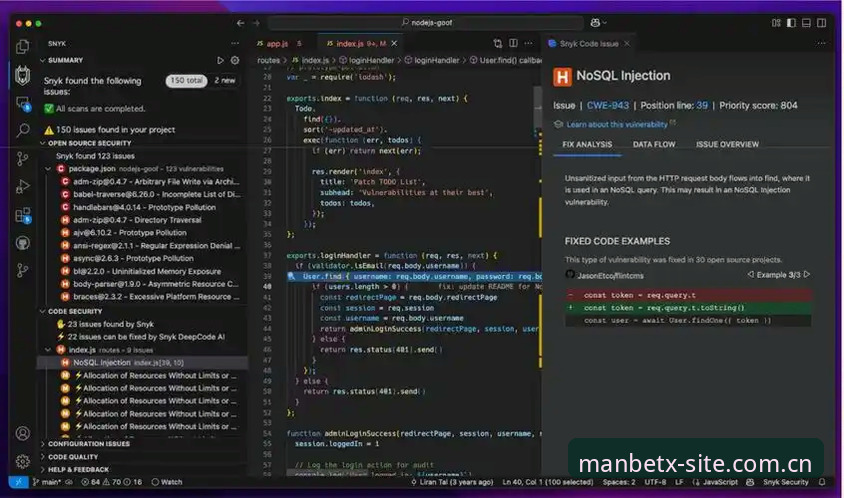Click the Snyk Security status bar item
The image size is (844, 498).
pyautogui.click(x=785, y=482)
